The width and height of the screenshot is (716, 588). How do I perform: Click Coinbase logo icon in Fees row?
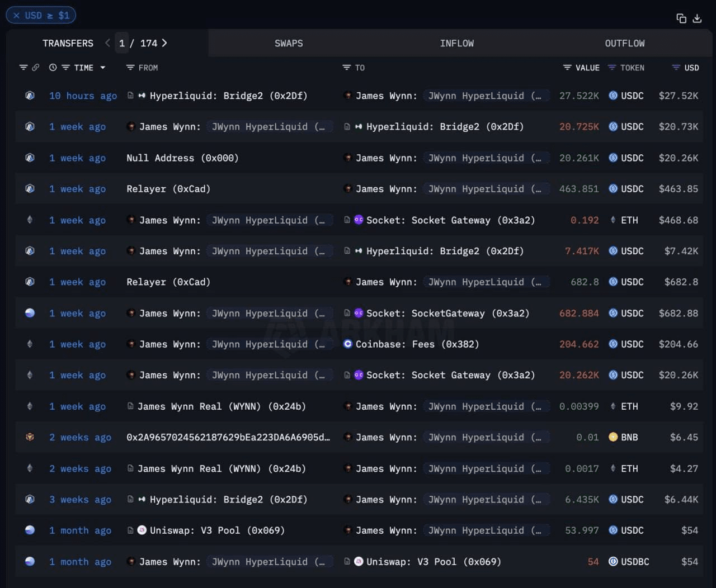[x=347, y=344]
